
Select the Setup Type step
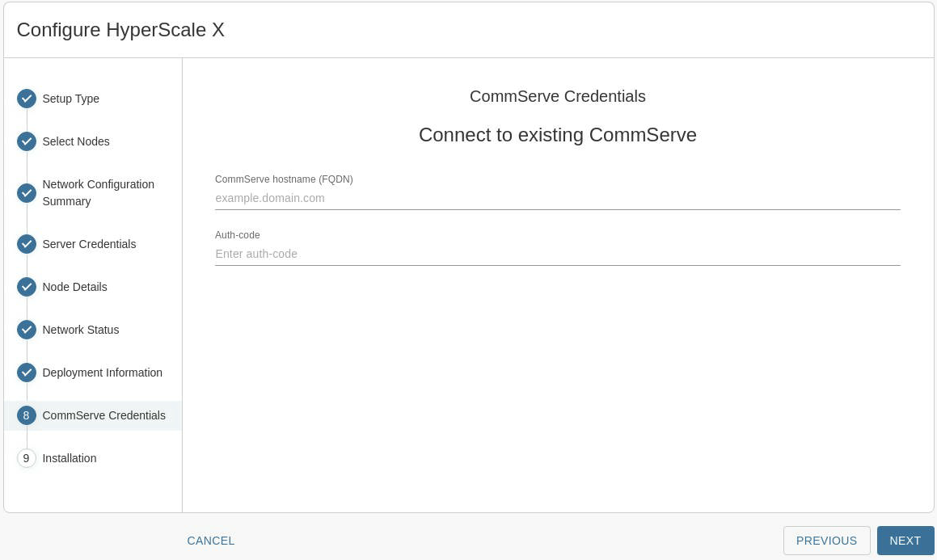click(70, 99)
